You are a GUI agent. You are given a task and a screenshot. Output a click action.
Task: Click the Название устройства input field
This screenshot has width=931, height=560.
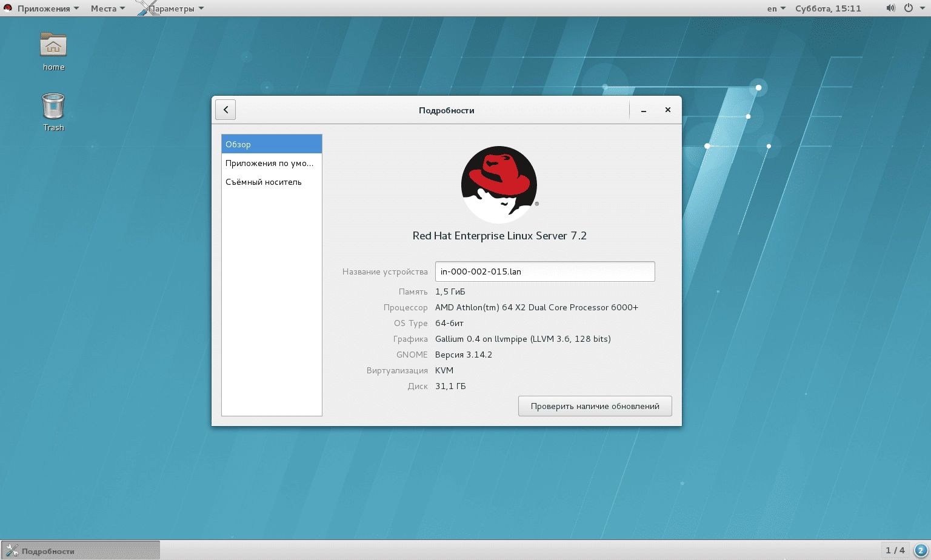coord(545,272)
